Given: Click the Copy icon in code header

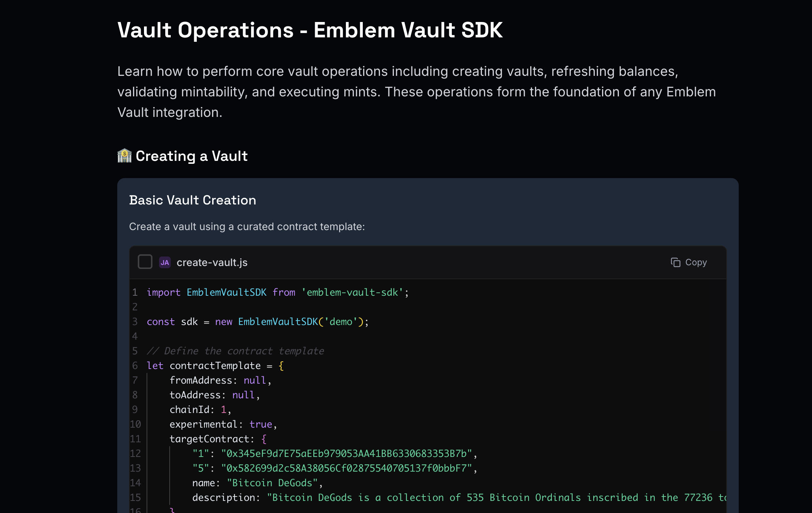Looking at the screenshot, I should [x=675, y=262].
